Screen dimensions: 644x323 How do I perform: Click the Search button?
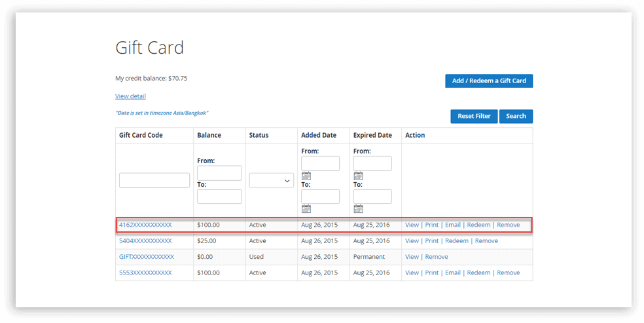tap(516, 116)
